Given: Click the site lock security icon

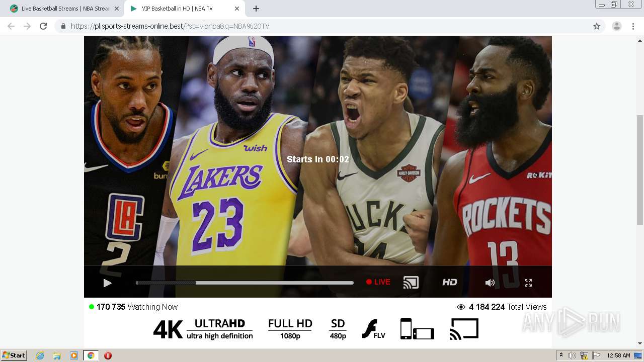Looking at the screenshot, I should [x=63, y=26].
